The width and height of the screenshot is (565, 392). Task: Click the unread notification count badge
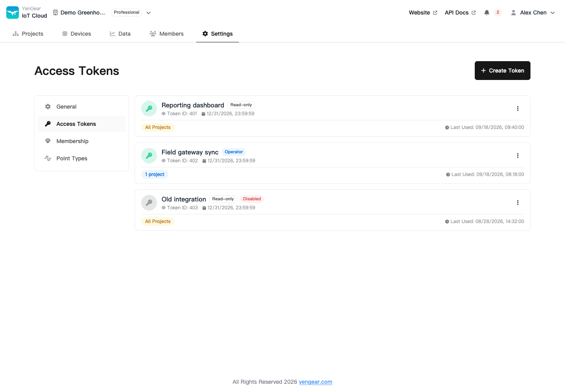(x=498, y=13)
